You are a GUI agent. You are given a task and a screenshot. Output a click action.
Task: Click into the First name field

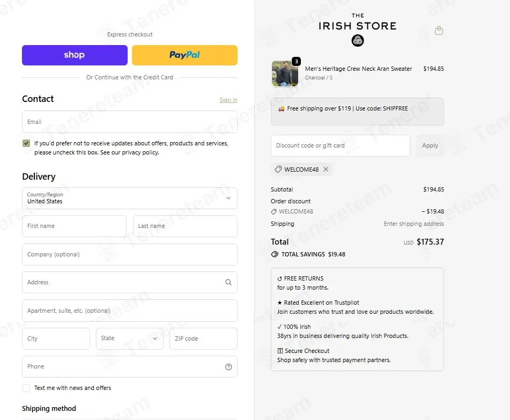click(74, 226)
